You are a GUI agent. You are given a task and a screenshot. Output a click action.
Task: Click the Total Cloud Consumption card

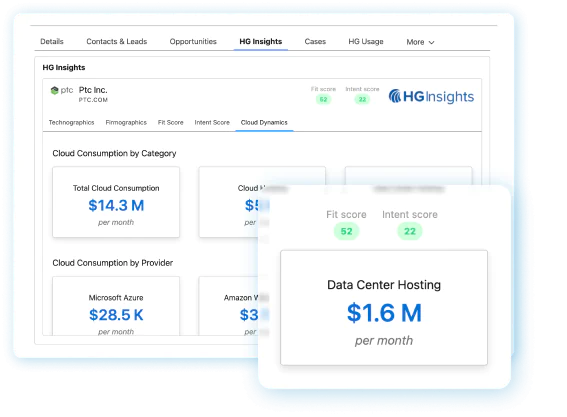[116, 202]
